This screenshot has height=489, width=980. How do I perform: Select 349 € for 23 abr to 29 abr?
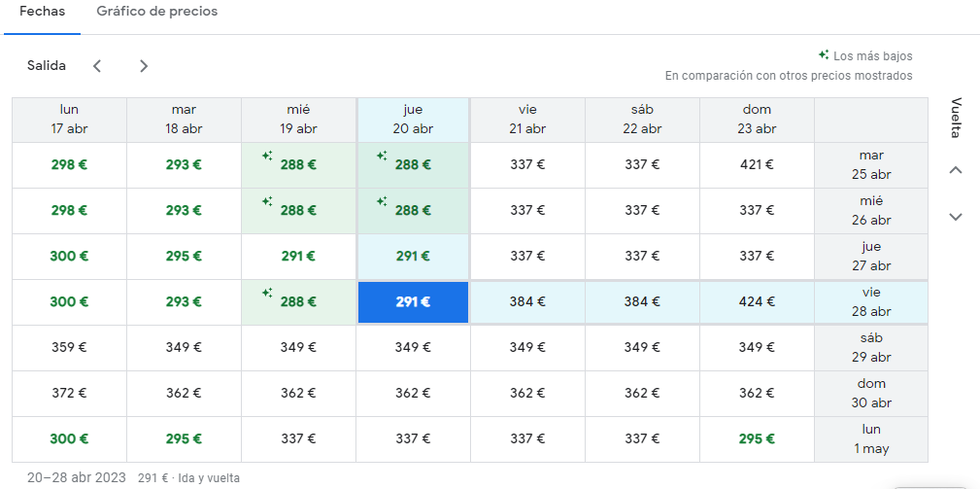pos(757,348)
